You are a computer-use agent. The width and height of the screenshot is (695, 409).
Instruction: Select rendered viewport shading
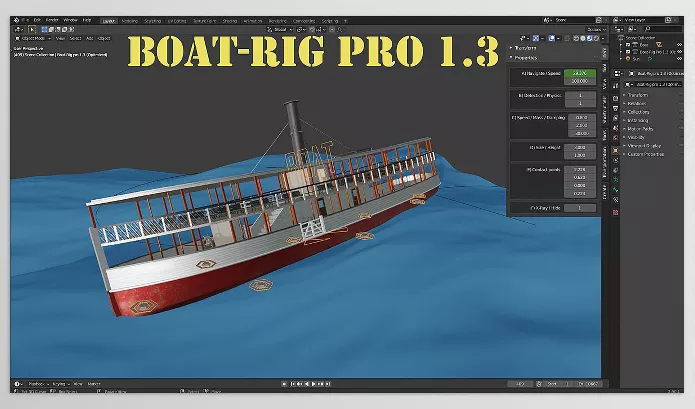(596, 38)
